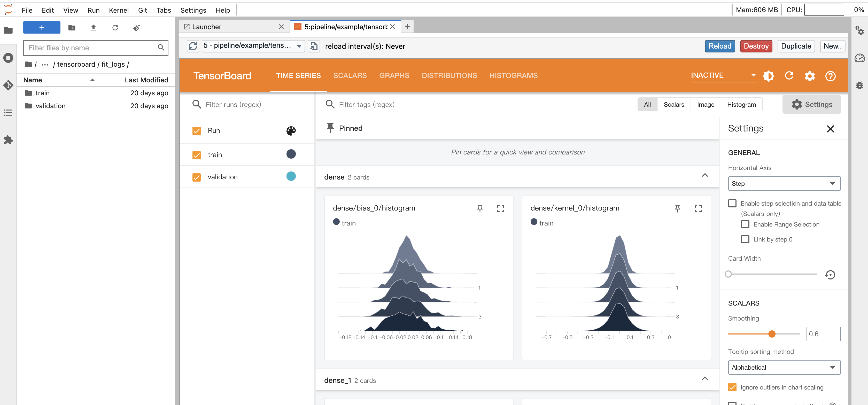
Task: Open the Settings menu in menu bar
Action: [x=193, y=10]
